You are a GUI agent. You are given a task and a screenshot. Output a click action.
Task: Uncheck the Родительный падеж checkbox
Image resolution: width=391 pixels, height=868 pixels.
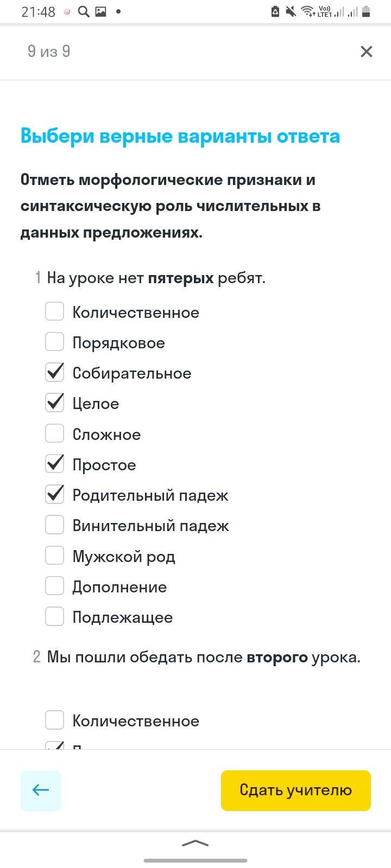54,495
